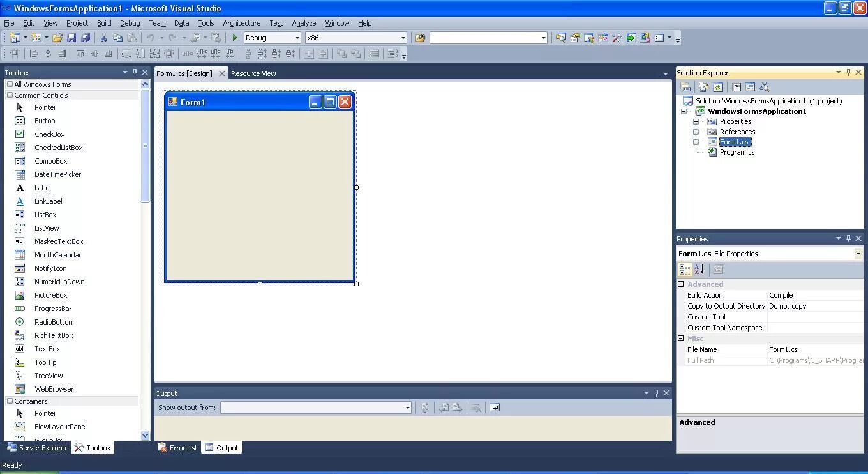The height and width of the screenshot is (474, 868).
Task: Click View Class Diagram icon in Solution Explorer
Action: [x=764, y=87]
